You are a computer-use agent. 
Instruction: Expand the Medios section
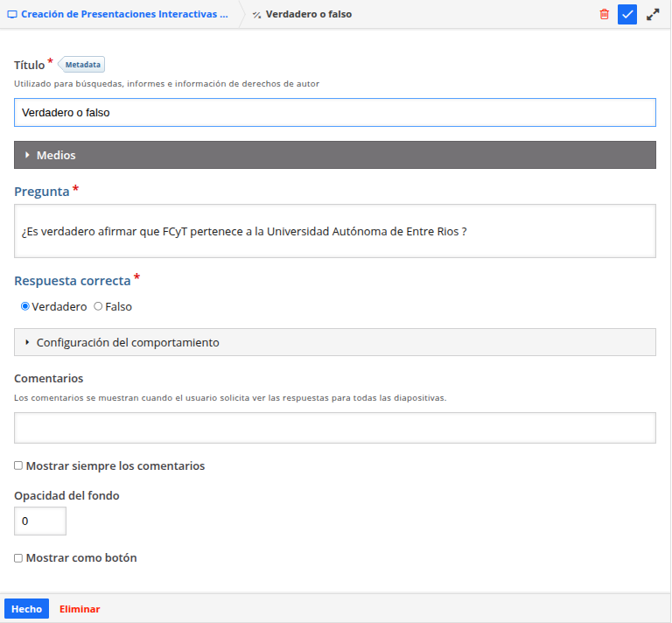click(335, 155)
